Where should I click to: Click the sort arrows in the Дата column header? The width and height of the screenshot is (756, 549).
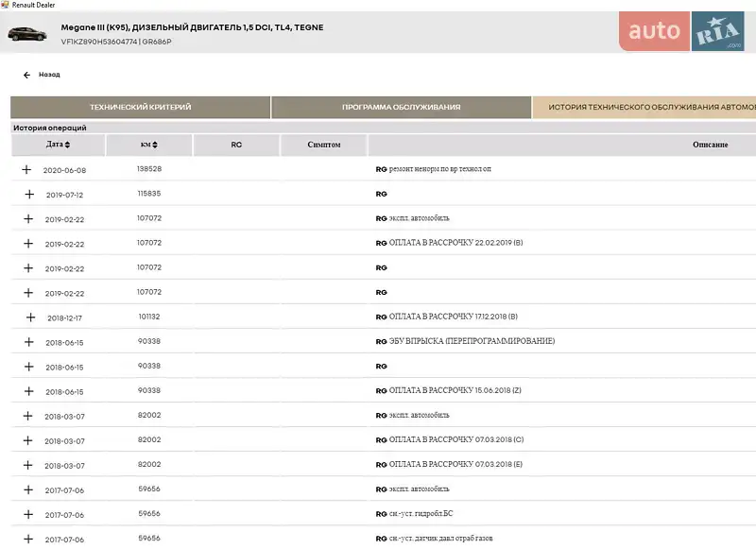coord(67,146)
